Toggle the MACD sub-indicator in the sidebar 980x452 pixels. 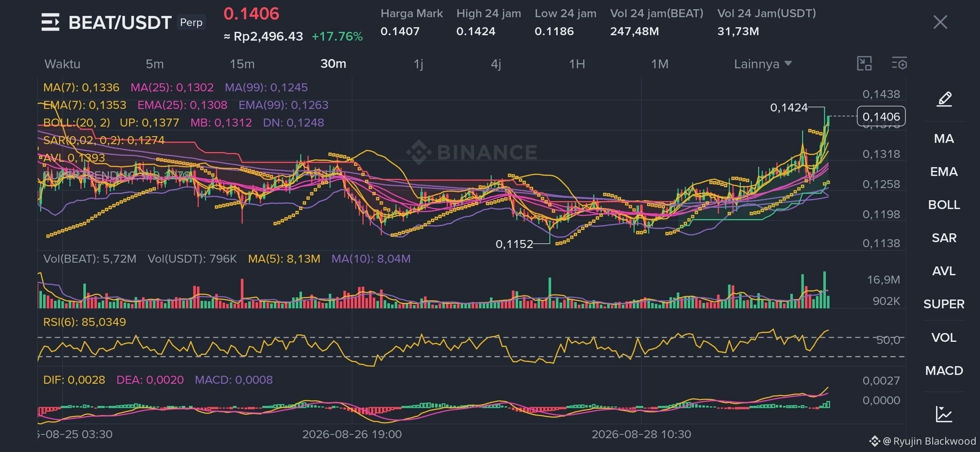pyautogui.click(x=944, y=371)
